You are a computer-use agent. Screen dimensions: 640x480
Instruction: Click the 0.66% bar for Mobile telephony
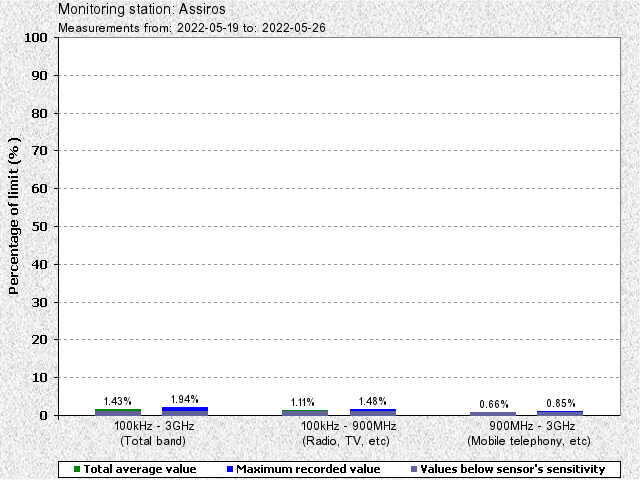pos(493,413)
